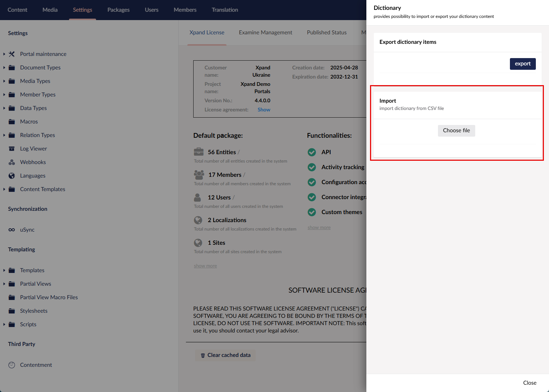Click the Stylesheets folder icon
Image resolution: width=549 pixels, height=392 pixels.
click(x=12, y=311)
